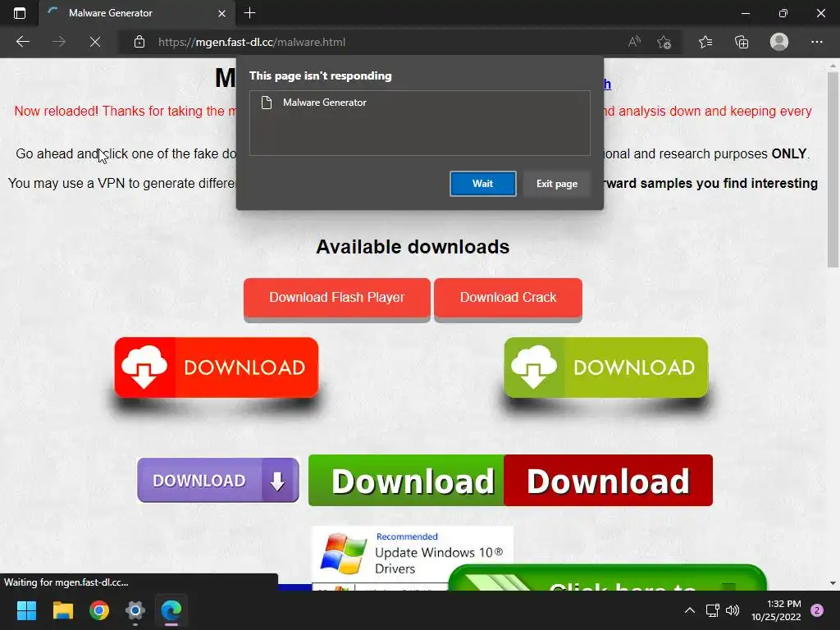Click the address bar URL field
Viewport: 840px width, 630px height.
tap(375, 42)
